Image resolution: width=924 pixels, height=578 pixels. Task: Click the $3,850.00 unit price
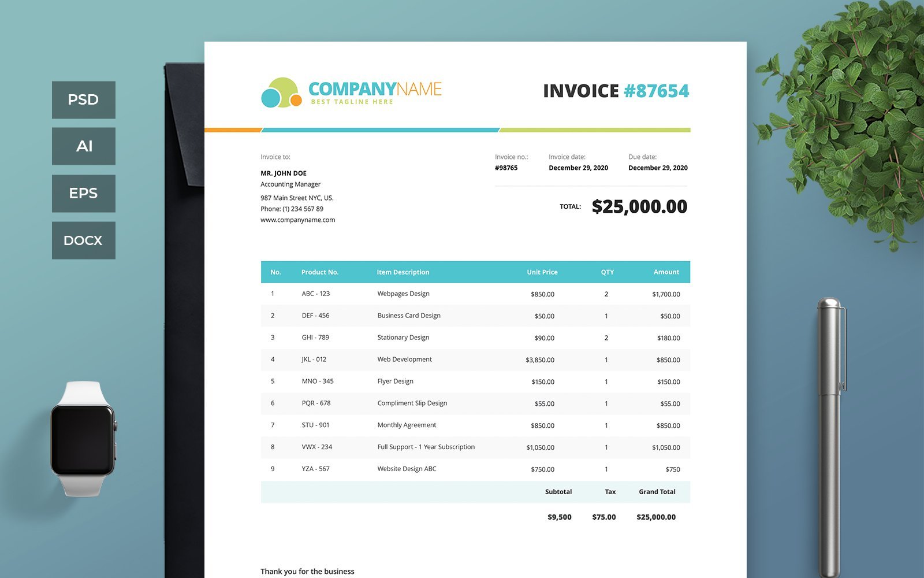point(540,360)
